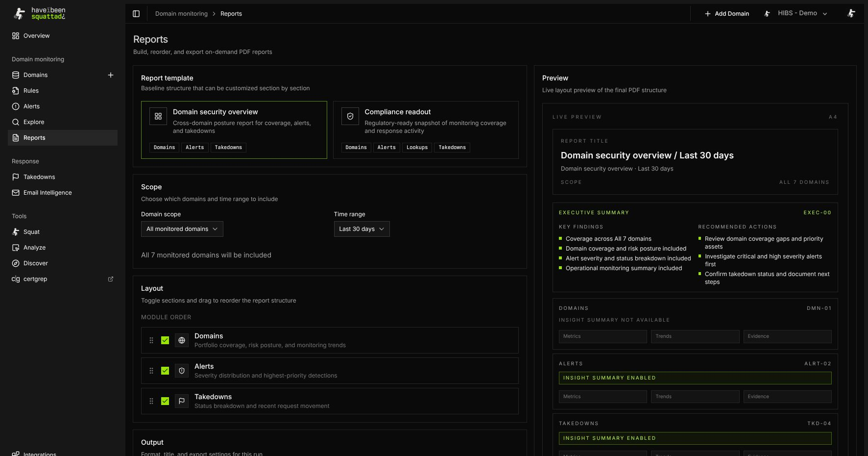Open certgrep link in the sidebar
868x456 pixels.
[x=63, y=279]
